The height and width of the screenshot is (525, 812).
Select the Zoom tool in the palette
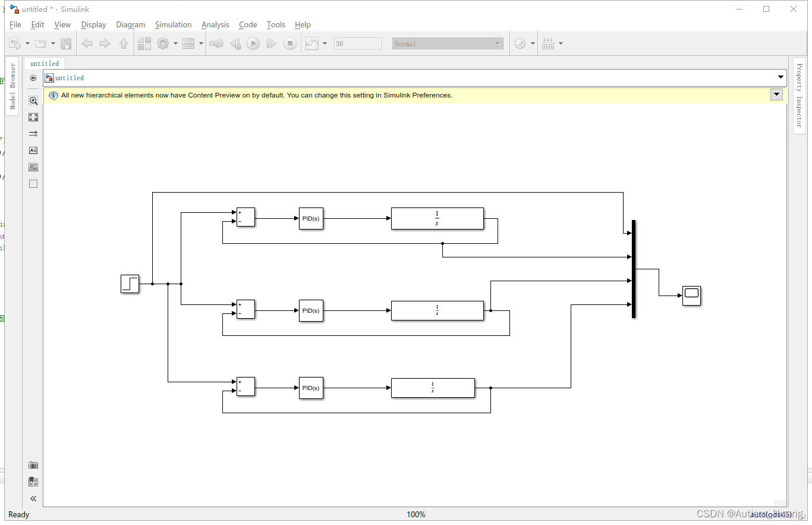[x=33, y=100]
